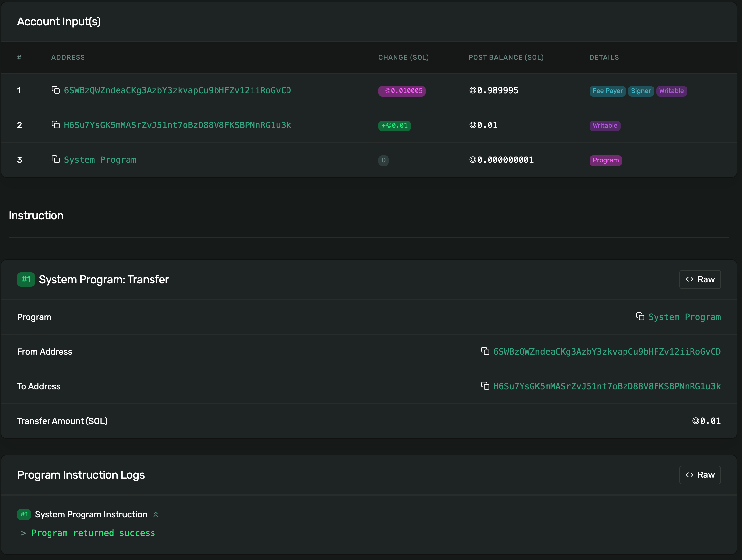
Task: Open the System Program link in row 3
Action: pyautogui.click(x=100, y=160)
